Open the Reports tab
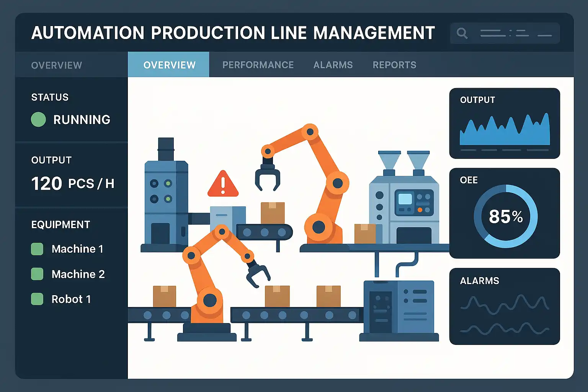This screenshot has height=392, width=588. coord(394,65)
